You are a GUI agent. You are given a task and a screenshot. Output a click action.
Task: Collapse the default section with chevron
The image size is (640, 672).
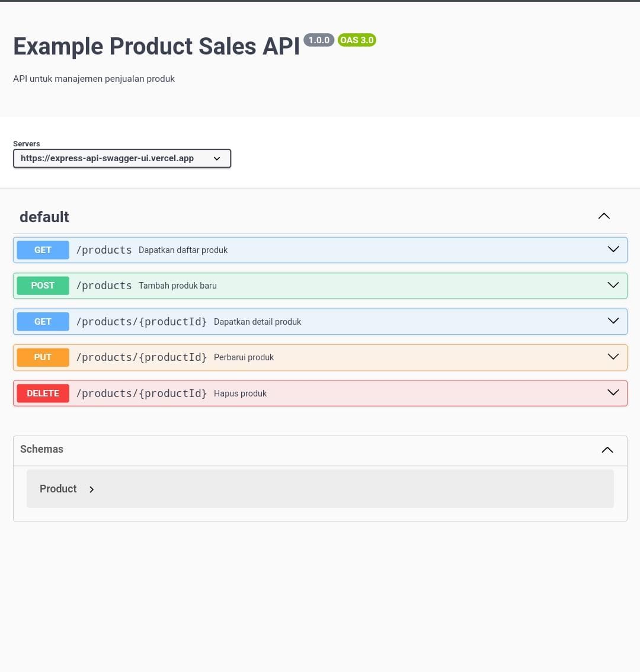click(604, 216)
